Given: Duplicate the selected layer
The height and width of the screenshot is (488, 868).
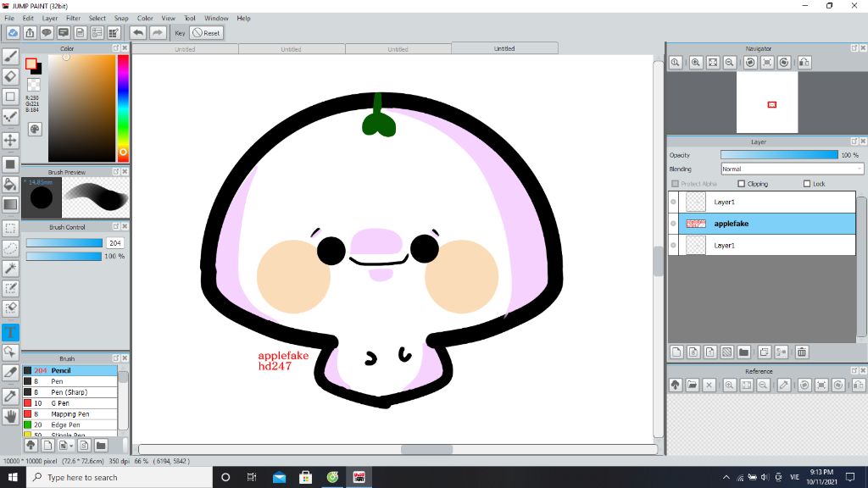Looking at the screenshot, I should pyautogui.click(x=765, y=352).
